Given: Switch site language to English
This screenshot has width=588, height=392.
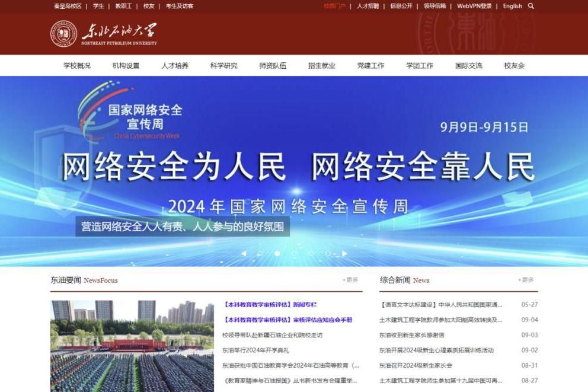Looking at the screenshot, I should (x=512, y=6).
